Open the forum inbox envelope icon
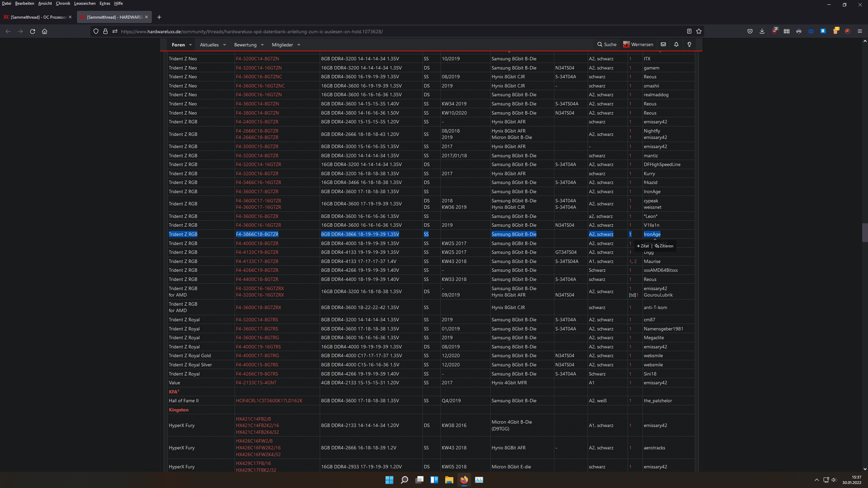 coord(663,44)
